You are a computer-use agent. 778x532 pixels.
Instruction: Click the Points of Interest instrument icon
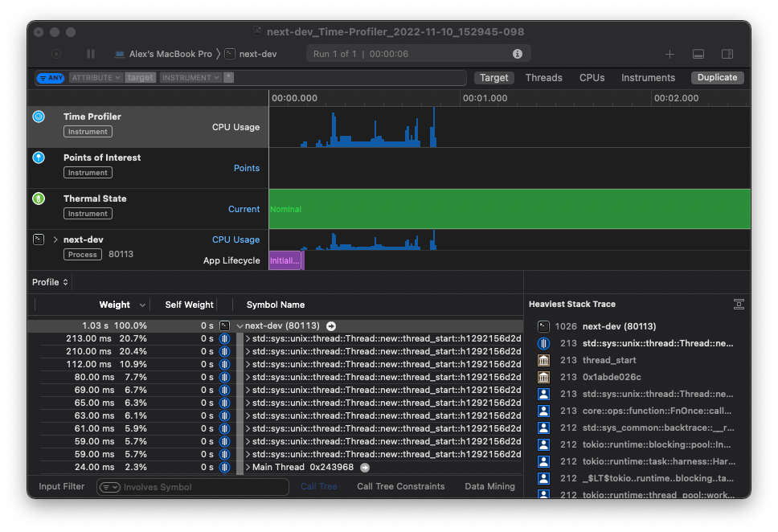39,158
